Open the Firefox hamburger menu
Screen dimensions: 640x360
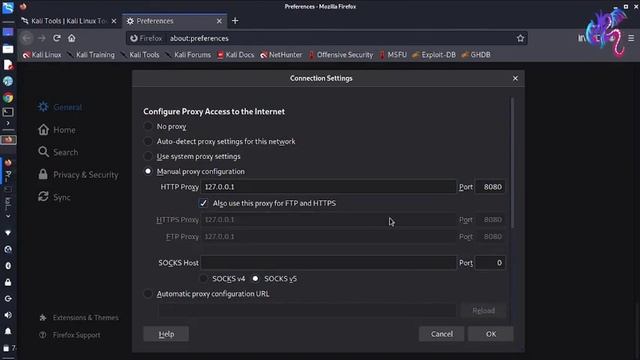631,38
